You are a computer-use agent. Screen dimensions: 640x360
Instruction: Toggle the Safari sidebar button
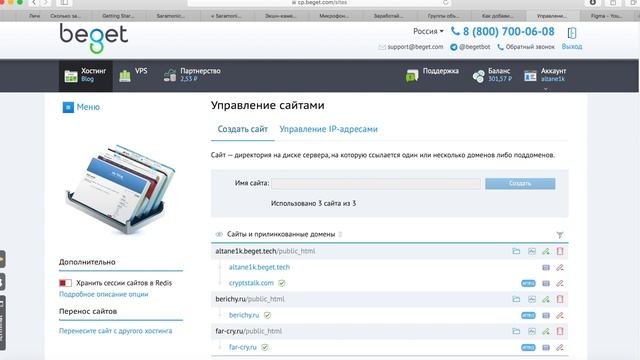pos(64,3)
